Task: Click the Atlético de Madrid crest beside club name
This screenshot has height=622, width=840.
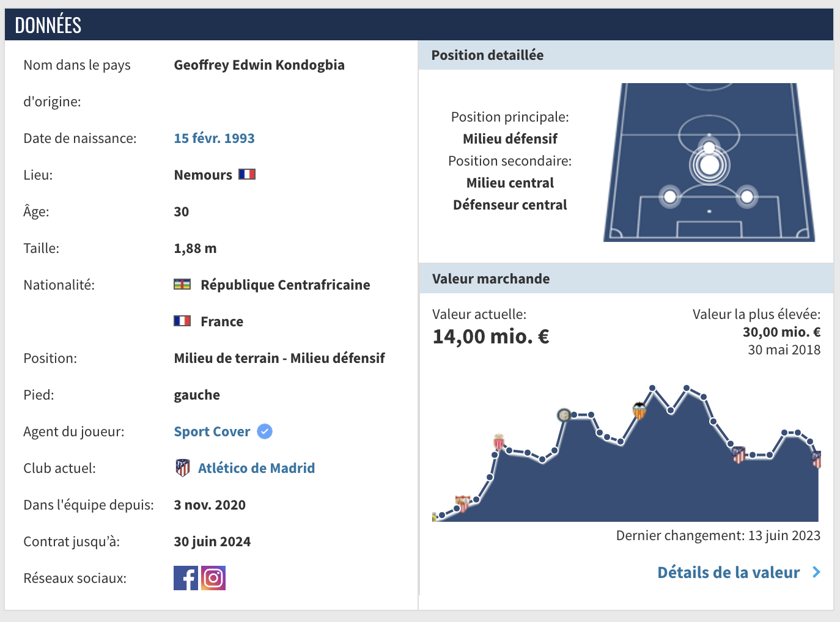Action: 182,468
